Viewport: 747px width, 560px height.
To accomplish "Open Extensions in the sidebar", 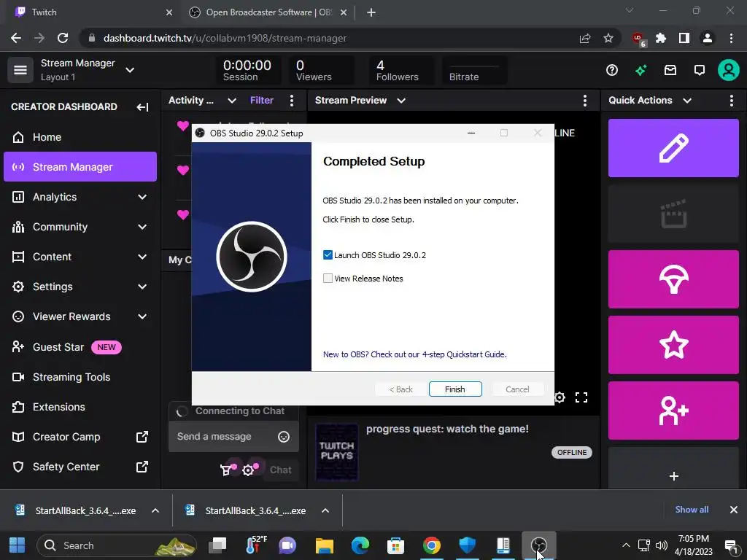I will [x=80, y=407].
